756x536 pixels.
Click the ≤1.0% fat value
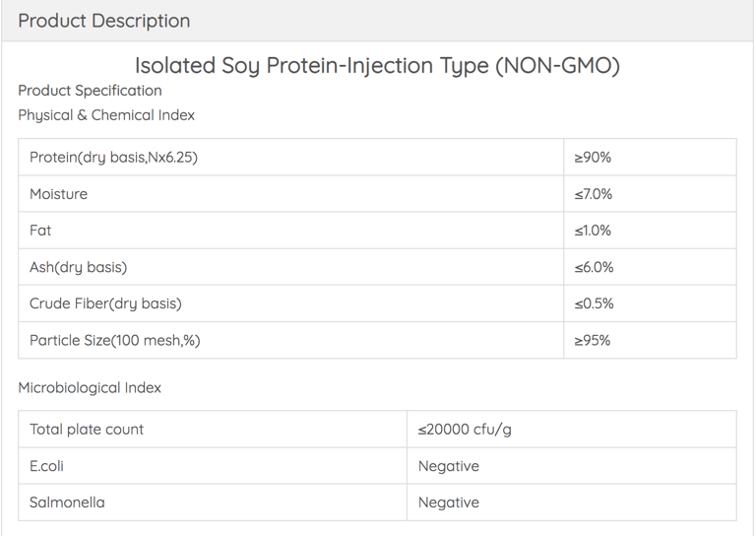[x=593, y=231]
